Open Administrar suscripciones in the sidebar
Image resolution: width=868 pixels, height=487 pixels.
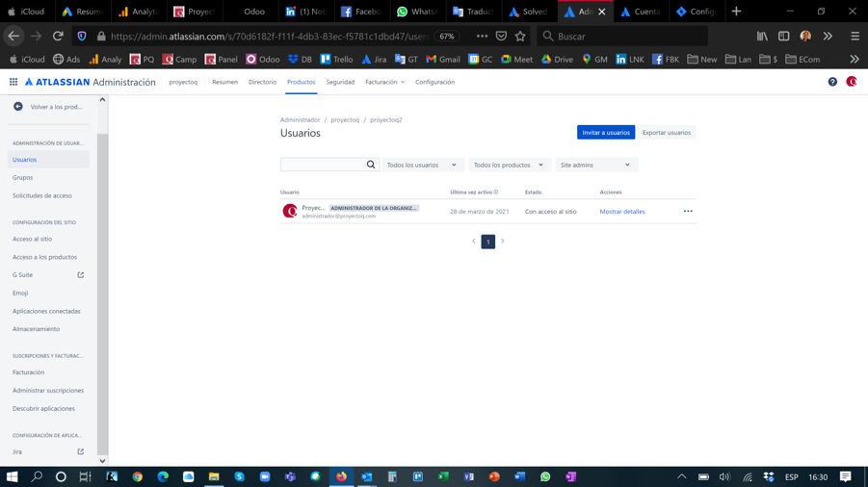(48, 390)
